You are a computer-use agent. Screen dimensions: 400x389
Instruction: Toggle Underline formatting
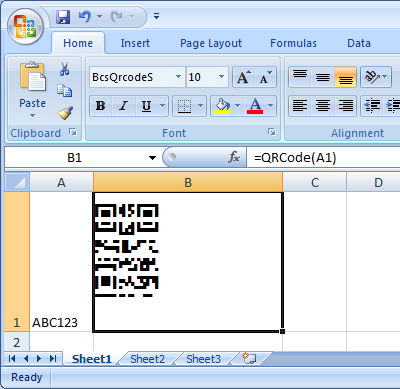[146, 106]
